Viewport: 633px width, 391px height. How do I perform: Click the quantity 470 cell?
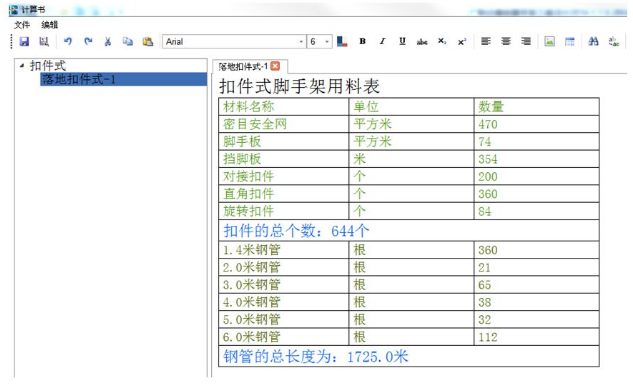tap(537, 124)
